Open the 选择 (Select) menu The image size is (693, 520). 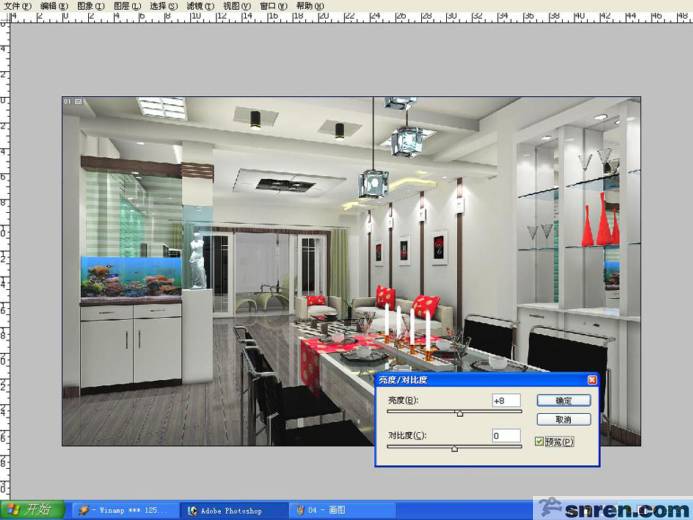(x=164, y=6)
